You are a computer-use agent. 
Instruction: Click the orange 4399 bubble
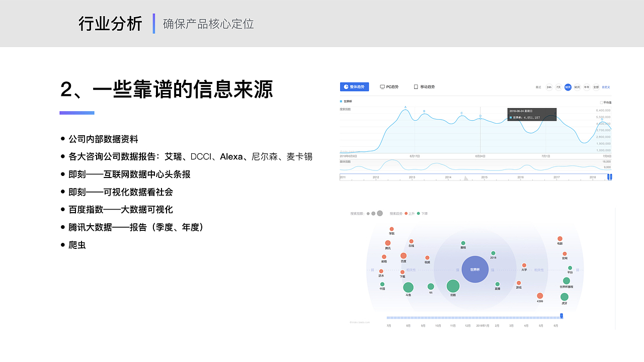pos(540,296)
